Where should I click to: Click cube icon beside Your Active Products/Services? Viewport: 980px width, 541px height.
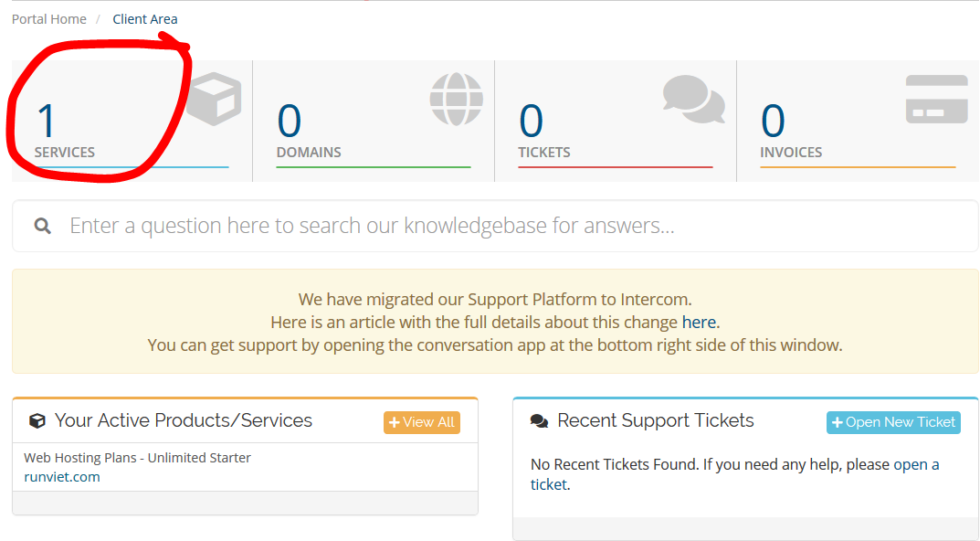(x=37, y=421)
